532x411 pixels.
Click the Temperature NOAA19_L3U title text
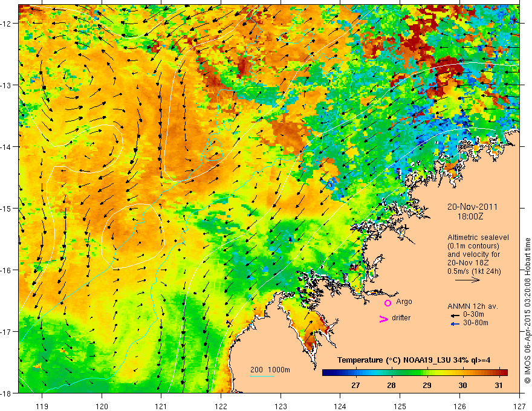pos(414,360)
